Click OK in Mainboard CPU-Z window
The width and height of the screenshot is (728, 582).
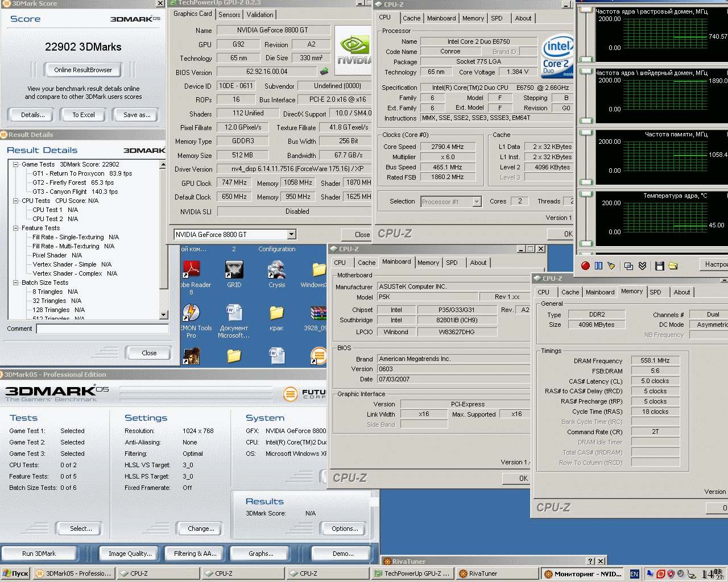point(517,479)
